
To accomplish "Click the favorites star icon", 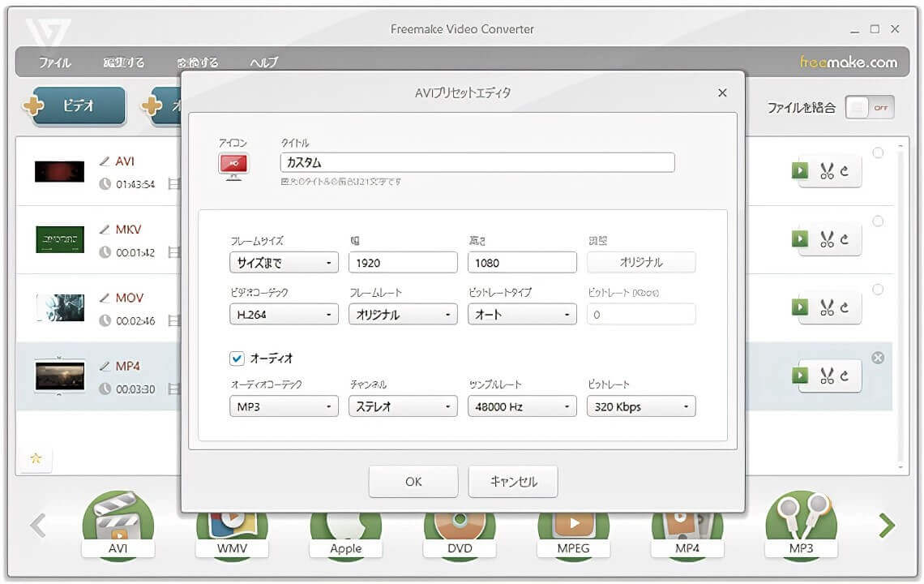I will pyautogui.click(x=36, y=458).
